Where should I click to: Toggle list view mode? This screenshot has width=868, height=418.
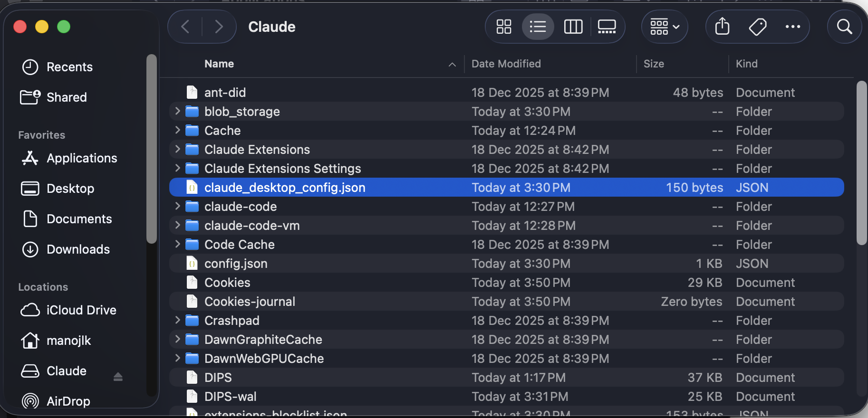(x=538, y=27)
